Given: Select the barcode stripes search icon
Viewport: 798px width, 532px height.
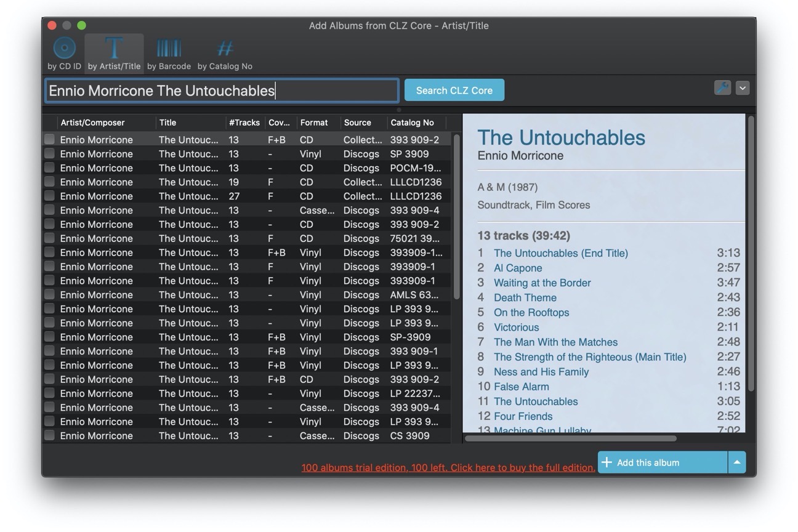Looking at the screenshot, I should (168, 48).
